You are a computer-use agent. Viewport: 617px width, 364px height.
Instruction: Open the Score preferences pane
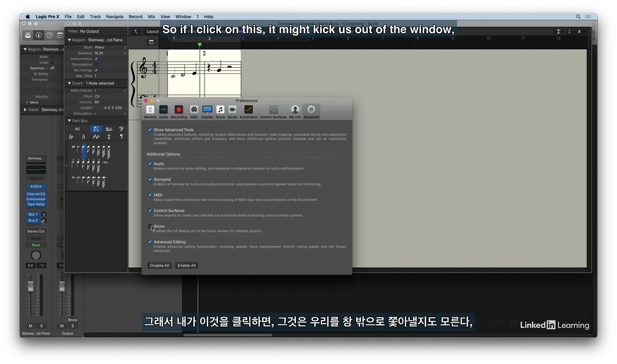click(x=220, y=112)
